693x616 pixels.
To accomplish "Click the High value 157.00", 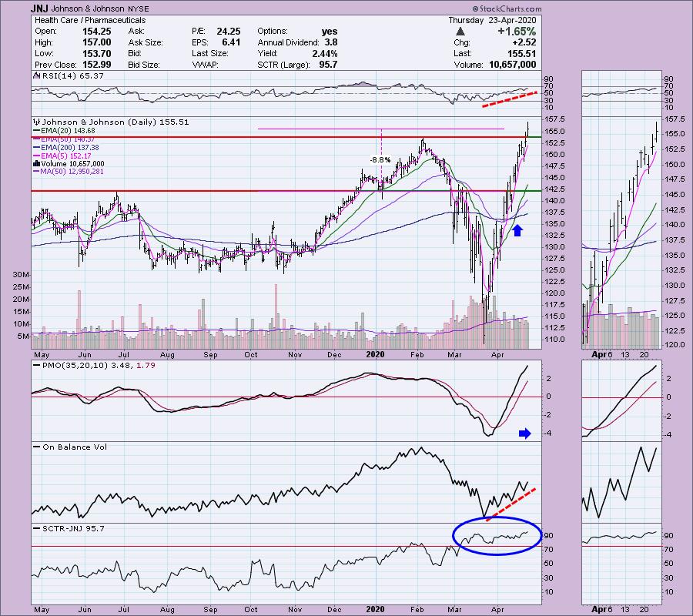I will (x=97, y=42).
